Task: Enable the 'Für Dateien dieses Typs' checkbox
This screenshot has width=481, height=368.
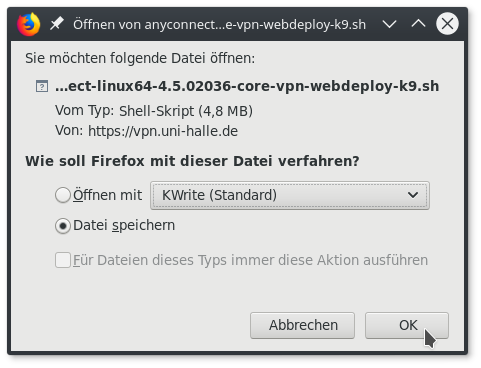Action: 63,260
